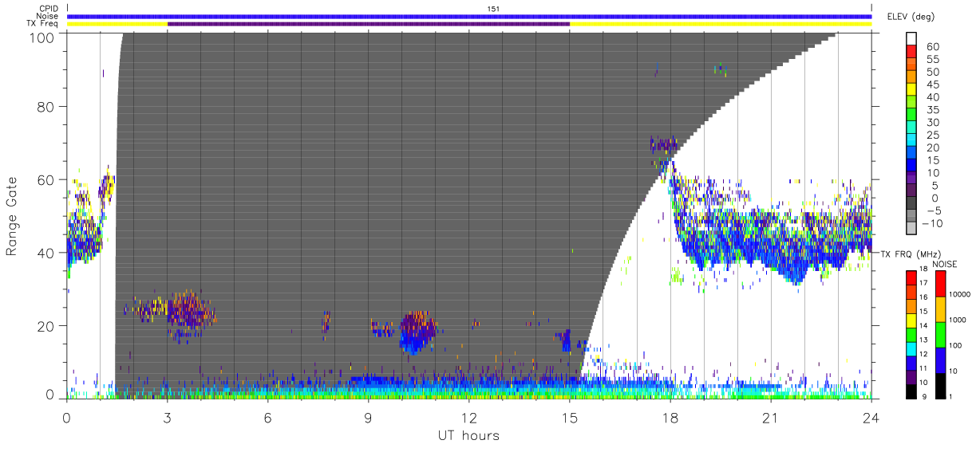Click the y-axis tick label '60'
980x452 pixels.
47,180
